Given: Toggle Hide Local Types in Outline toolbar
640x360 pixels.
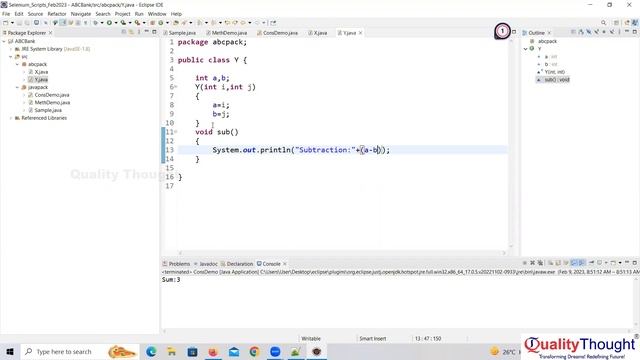Looking at the screenshot, I should tap(612, 32).
